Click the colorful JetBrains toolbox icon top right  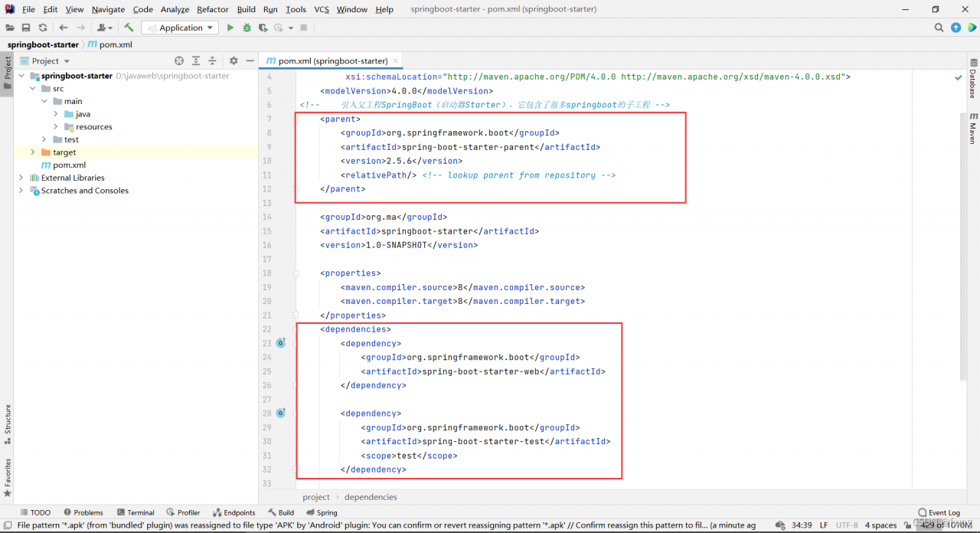click(972, 28)
